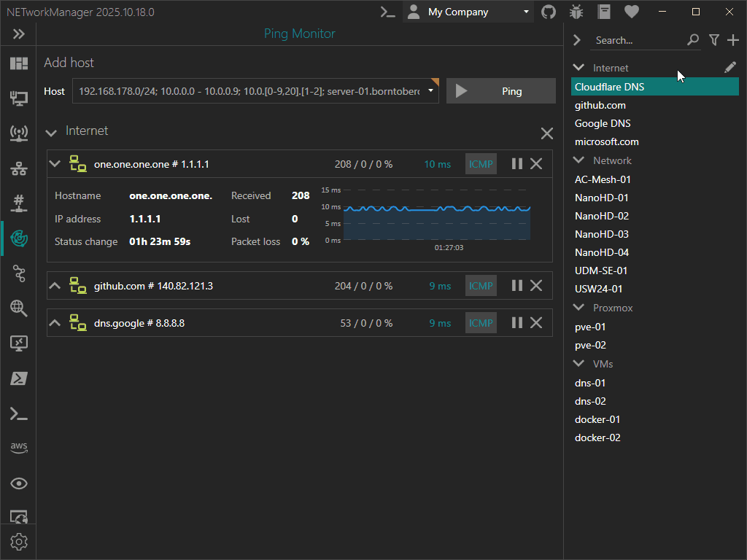Open the Host history dropdown arrow
747x560 pixels.
click(x=431, y=91)
